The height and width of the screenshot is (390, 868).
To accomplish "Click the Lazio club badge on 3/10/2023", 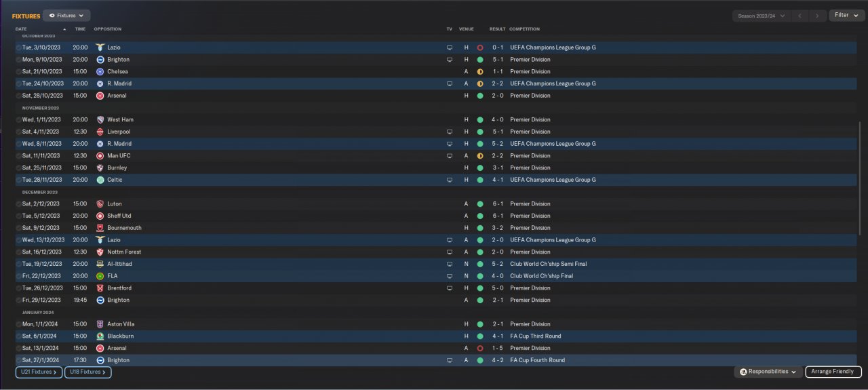I will point(100,47).
